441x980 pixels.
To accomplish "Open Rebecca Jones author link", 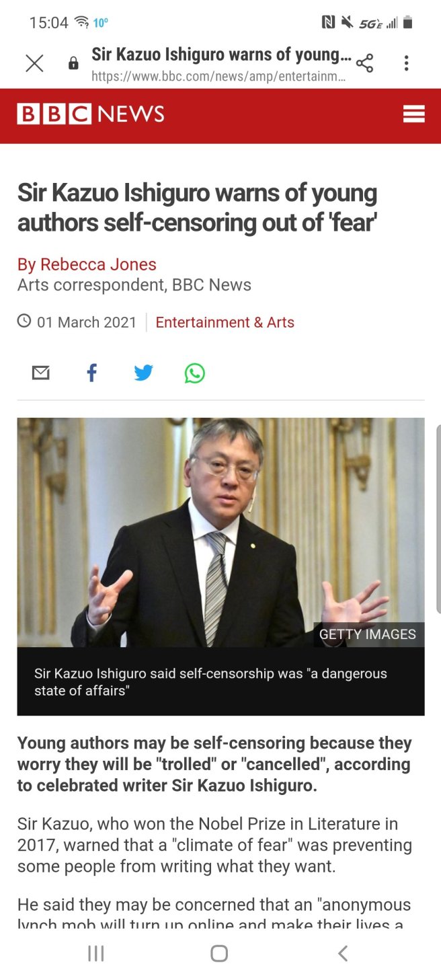I will (87, 264).
